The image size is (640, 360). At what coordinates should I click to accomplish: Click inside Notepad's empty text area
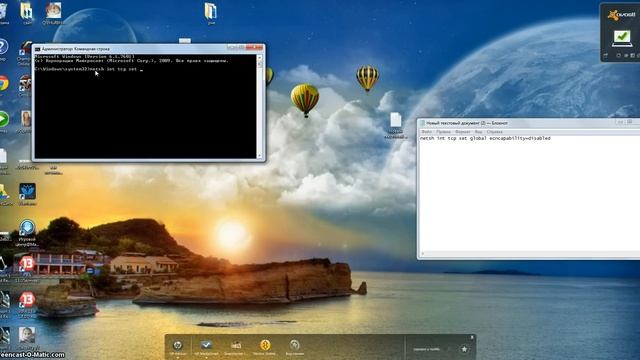(x=529, y=196)
